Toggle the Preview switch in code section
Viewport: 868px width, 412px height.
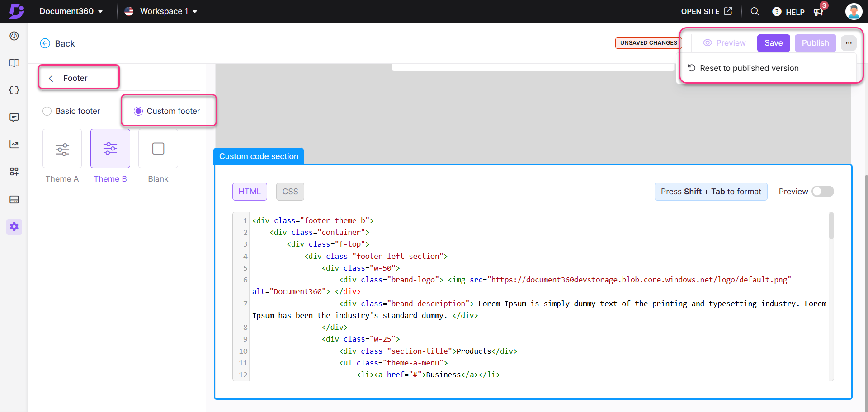point(823,192)
